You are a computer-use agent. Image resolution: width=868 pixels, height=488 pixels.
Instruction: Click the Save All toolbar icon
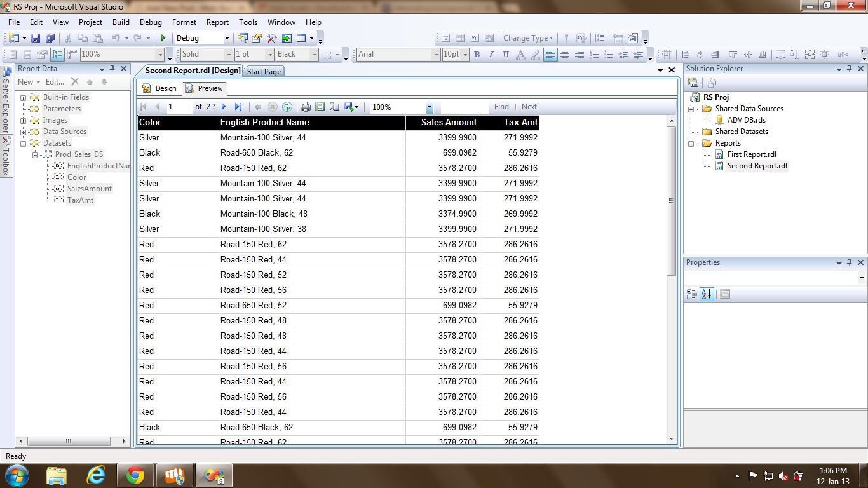(x=50, y=38)
